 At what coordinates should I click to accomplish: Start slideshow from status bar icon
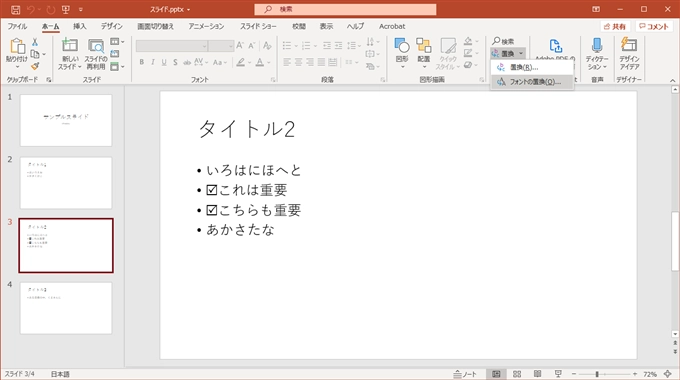558,374
